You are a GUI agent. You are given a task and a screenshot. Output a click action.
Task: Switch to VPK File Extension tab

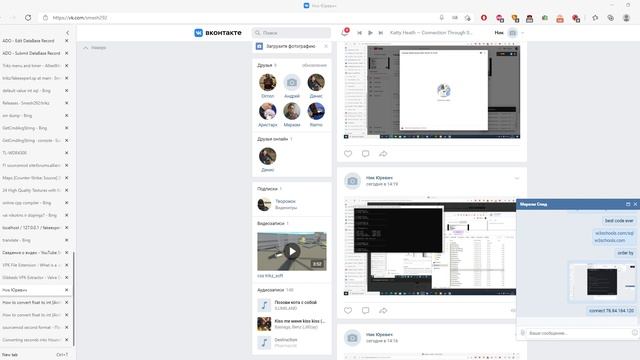pyautogui.click(x=31, y=265)
